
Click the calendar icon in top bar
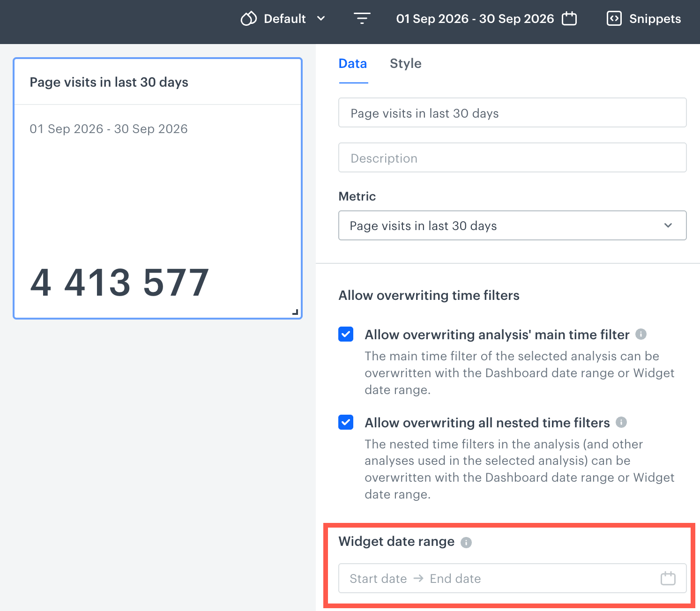(569, 19)
